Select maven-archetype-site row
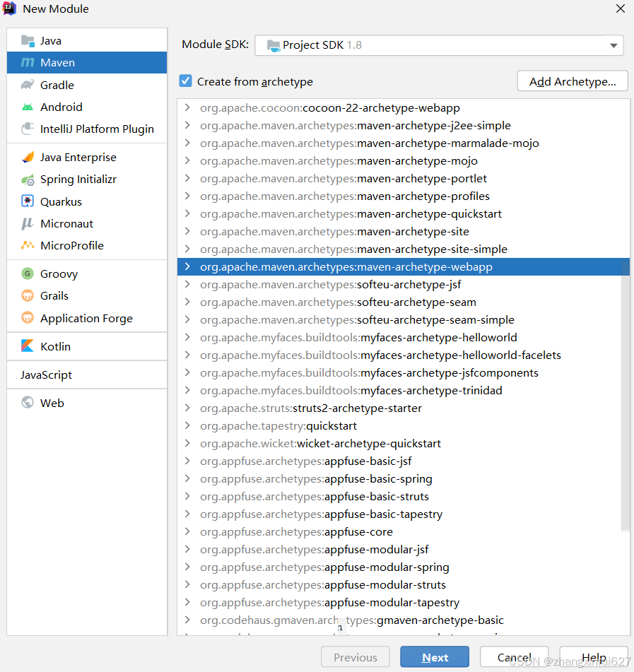 tap(404, 232)
